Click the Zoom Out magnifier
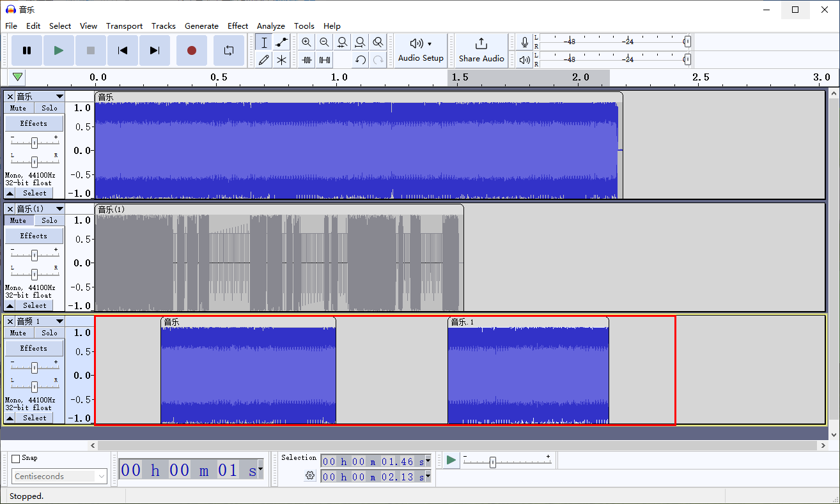 pos(325,43)
